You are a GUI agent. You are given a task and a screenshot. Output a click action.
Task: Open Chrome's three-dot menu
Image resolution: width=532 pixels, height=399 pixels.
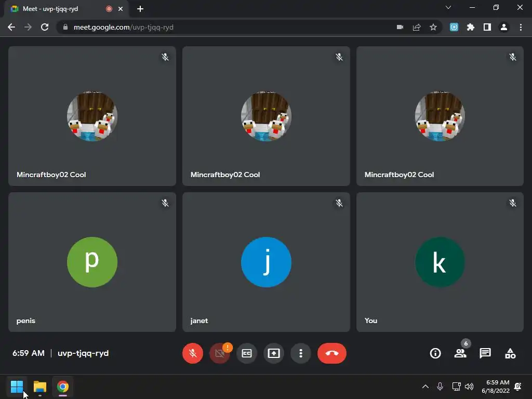[x=521, y=27]
